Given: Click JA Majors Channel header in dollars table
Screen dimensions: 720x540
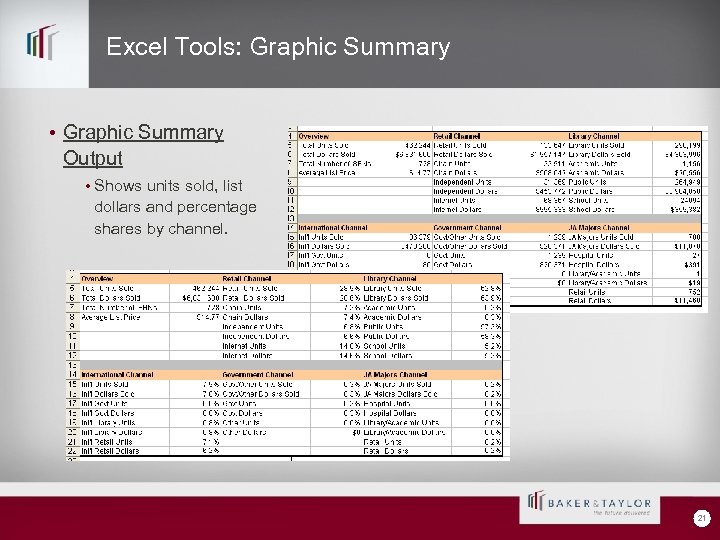Looking at the screenshot, I should [599, 228].
